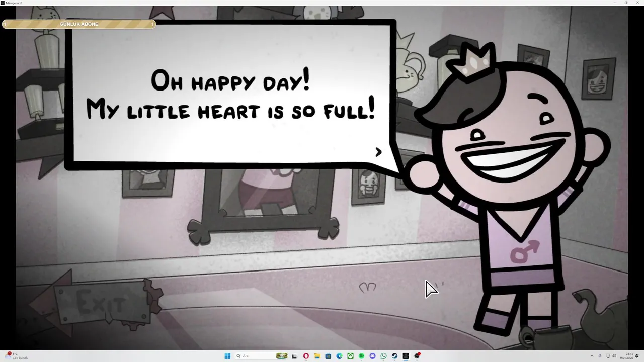Focus the Mewgenics game taskbar icon
The height and width of the screenshot is (362, 644).
click(406, 356)
